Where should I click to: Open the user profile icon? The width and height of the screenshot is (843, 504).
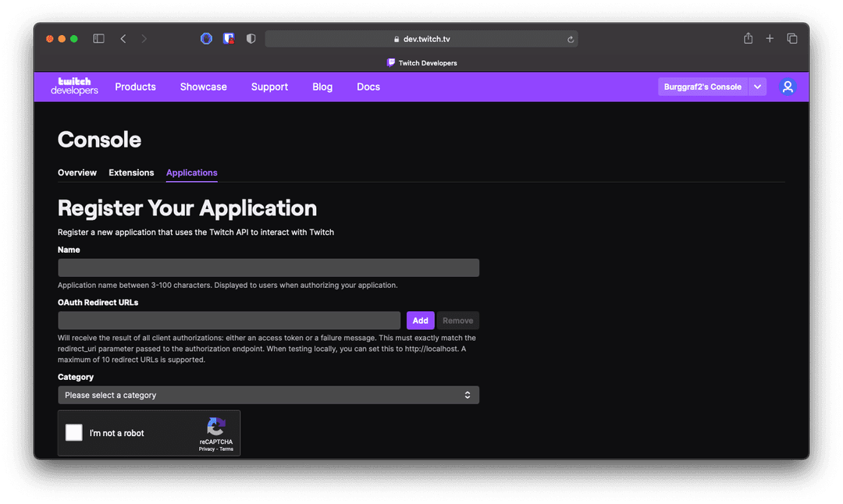pos(788,87)
